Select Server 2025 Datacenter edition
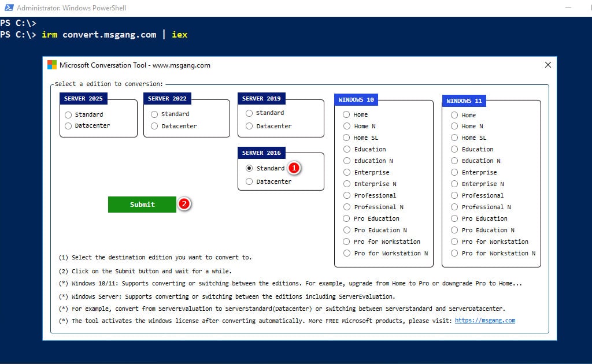Screen dimensions: 592x364 [x=68, y=125]
